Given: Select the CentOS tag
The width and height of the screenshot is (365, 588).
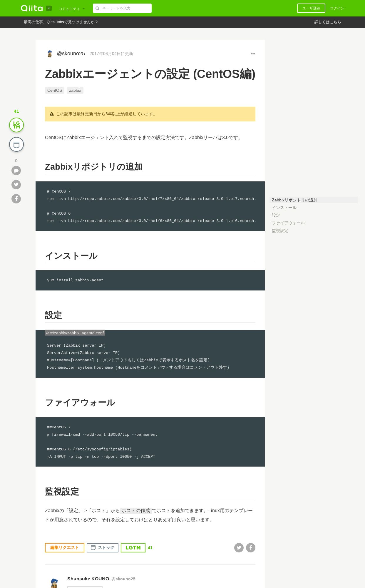Looking at the screenshot, I should point(55,90).
